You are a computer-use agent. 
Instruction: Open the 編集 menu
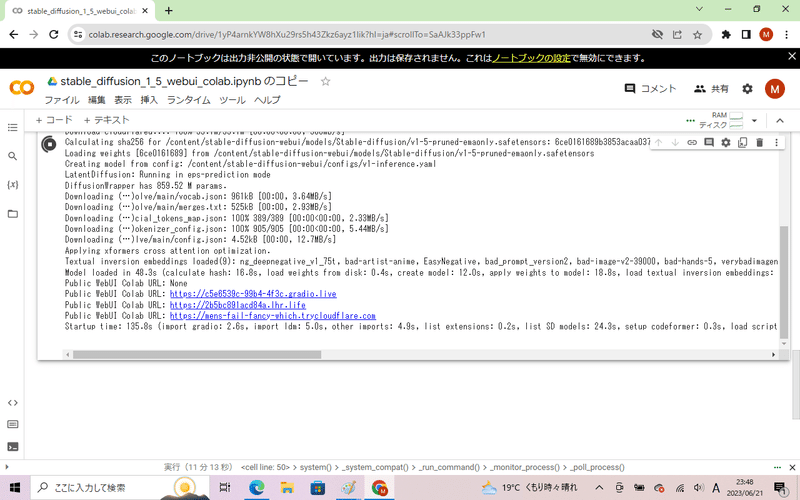[x=96, y=100]
